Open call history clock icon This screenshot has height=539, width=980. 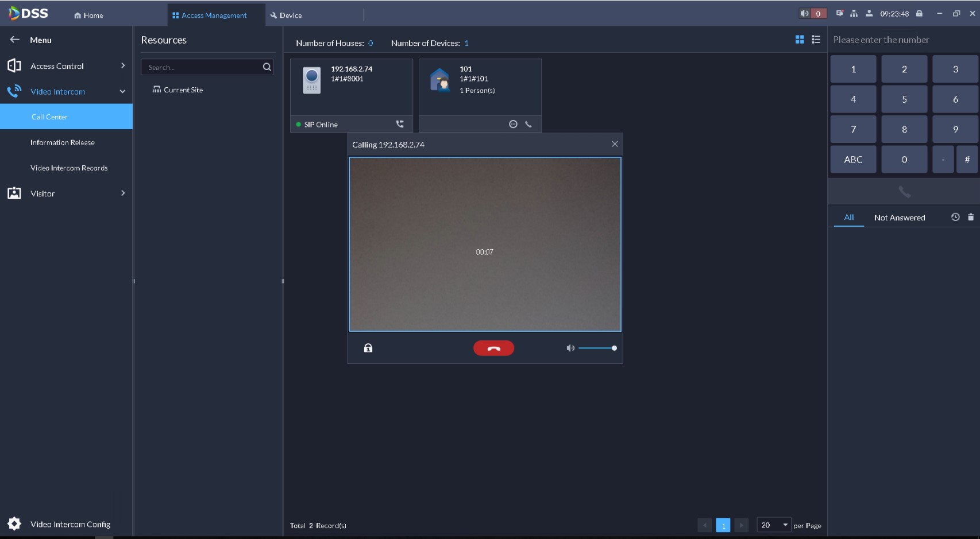(955, 217)
